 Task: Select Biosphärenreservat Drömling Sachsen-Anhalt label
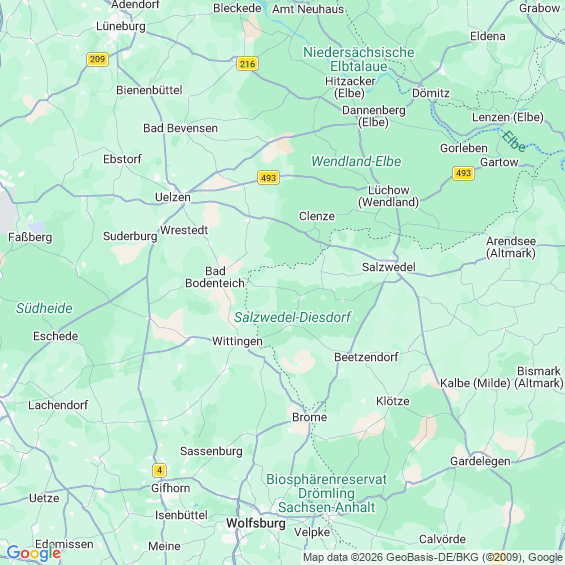click(x=326, y=493)
